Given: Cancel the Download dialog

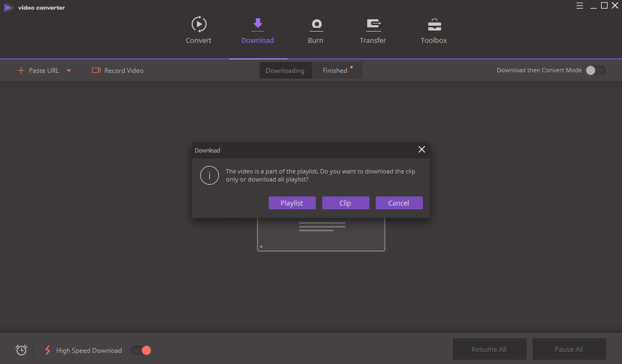Looking at the screenshot, I should [x=399, y=203].
